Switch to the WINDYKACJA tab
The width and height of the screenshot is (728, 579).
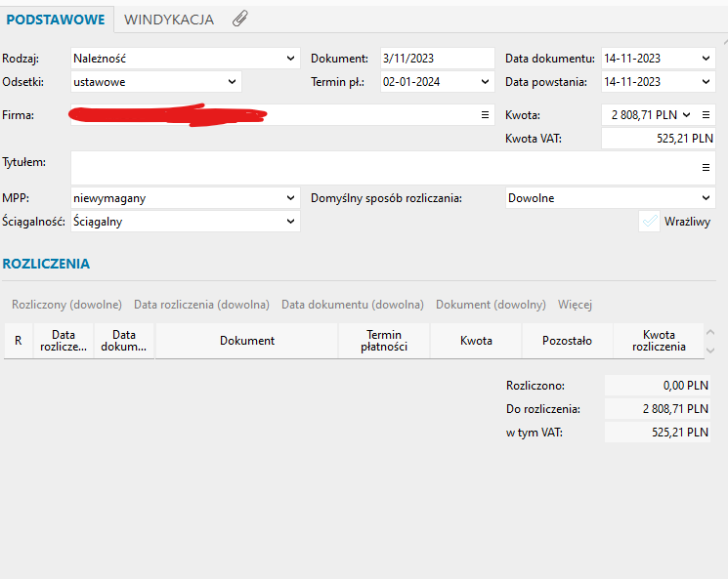169,20
